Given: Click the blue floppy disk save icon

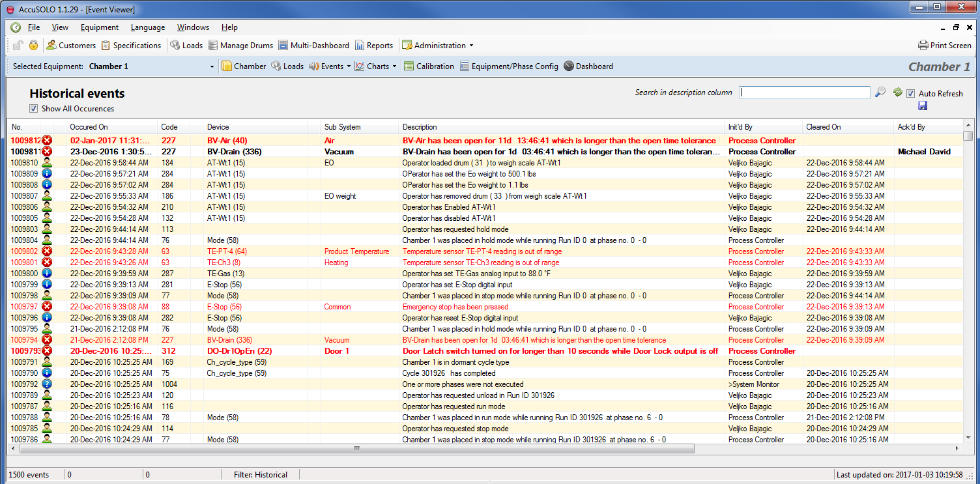Looking at the screenshot, I should (x=923, y=106).
